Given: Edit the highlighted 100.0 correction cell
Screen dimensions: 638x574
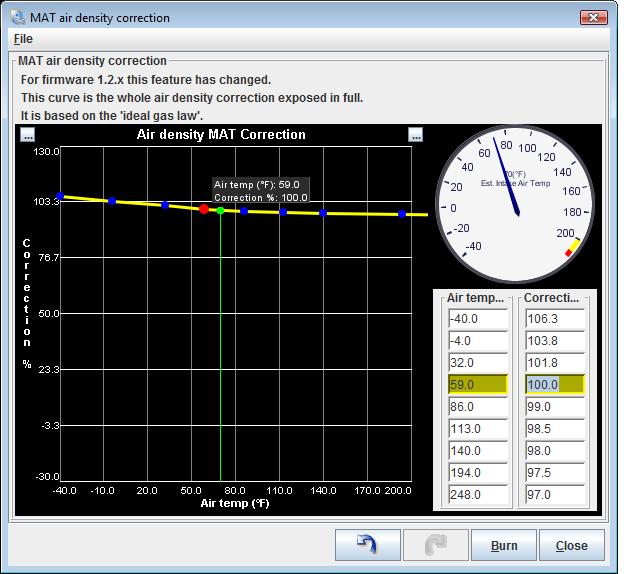Looking at the screenshot, I should tap(554, 385).
